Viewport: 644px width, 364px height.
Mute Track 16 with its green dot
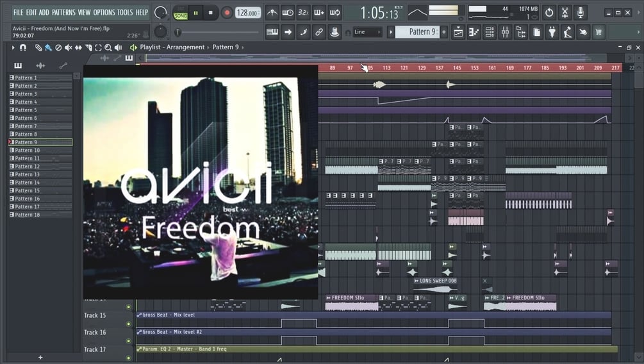(x=129, y=341)
